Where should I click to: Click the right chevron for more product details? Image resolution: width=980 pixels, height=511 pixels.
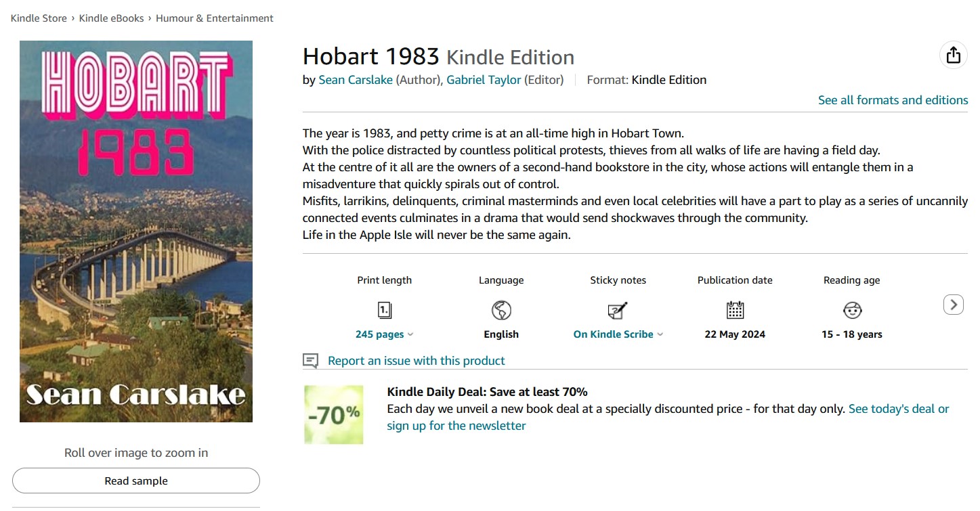coord(954,305)
